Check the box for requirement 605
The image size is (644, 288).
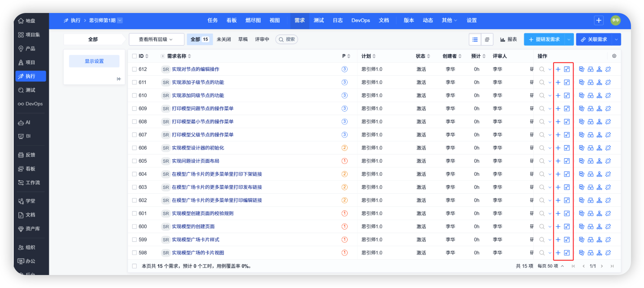(x=134, y=161)
